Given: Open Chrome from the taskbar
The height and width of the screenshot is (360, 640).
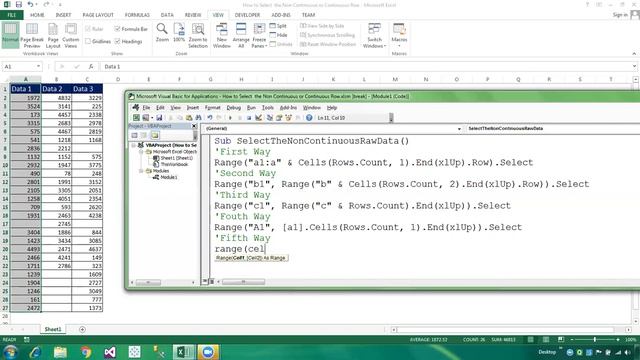Looking at the screenshot, I should click(x=86, y=352).
